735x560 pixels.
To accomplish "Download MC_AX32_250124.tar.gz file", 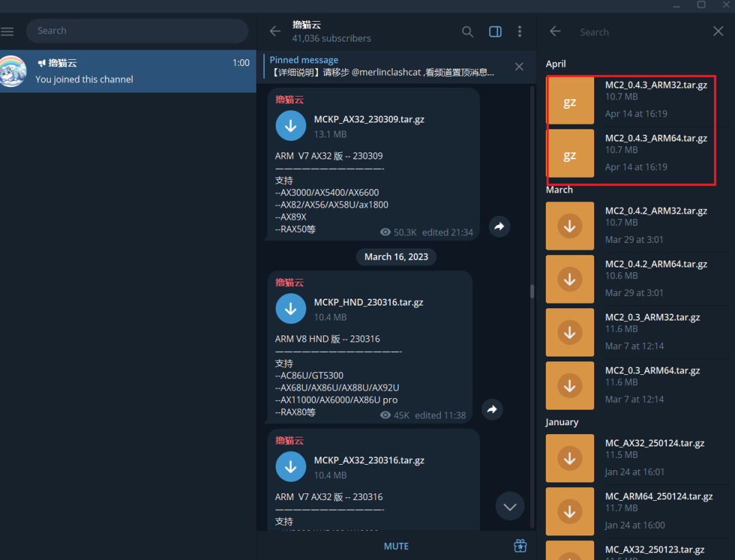I will (x=570, y=458).
